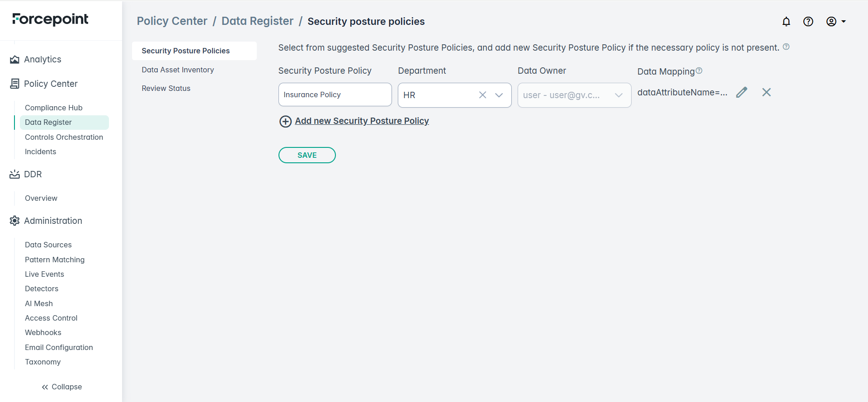Open the Data Asset Inventory tab
This screenshot has width=868, height=402.
click(178, 70)
